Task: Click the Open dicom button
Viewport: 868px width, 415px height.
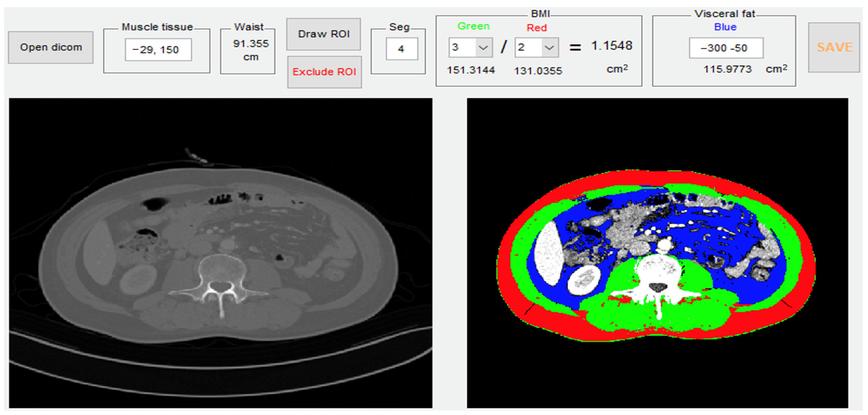Action: 51,47
